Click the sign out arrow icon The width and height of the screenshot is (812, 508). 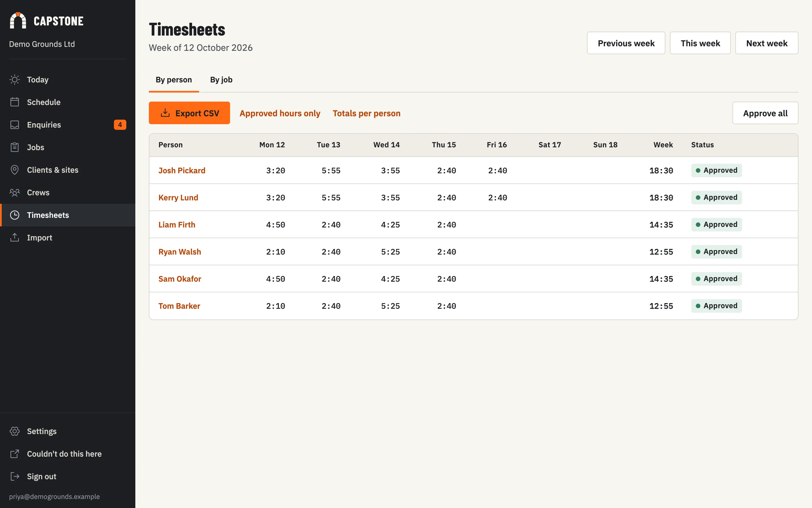point(14,476)
